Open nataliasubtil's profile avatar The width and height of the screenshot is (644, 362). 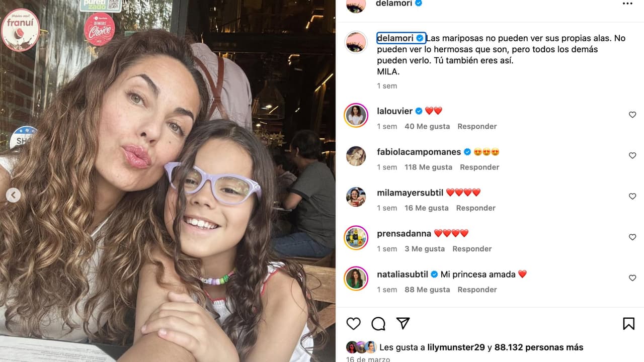356,279
